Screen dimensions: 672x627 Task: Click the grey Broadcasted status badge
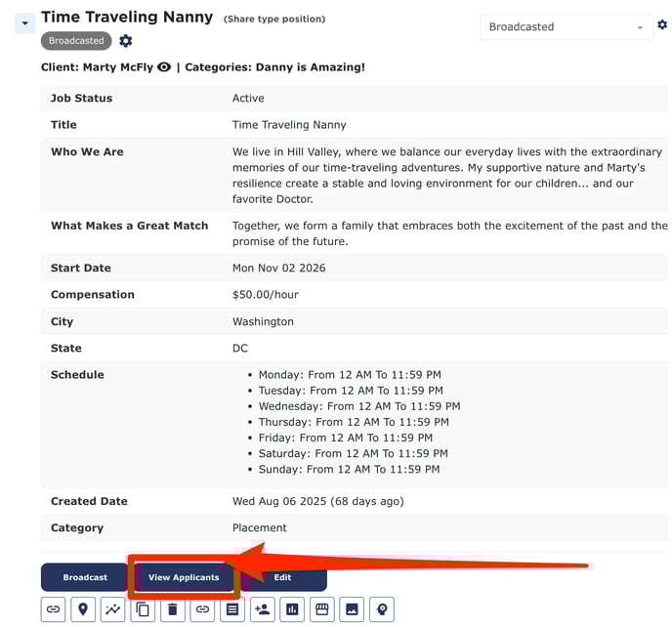click(x=76, y=41)
